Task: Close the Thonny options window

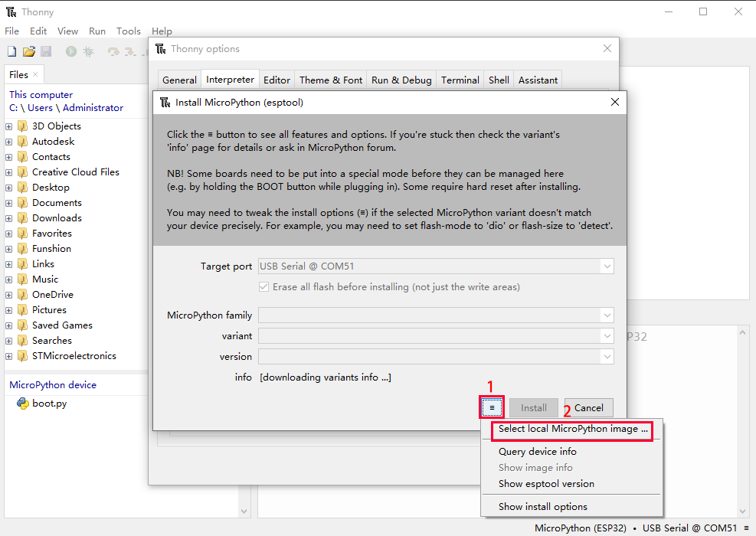Action: (607, 48)
